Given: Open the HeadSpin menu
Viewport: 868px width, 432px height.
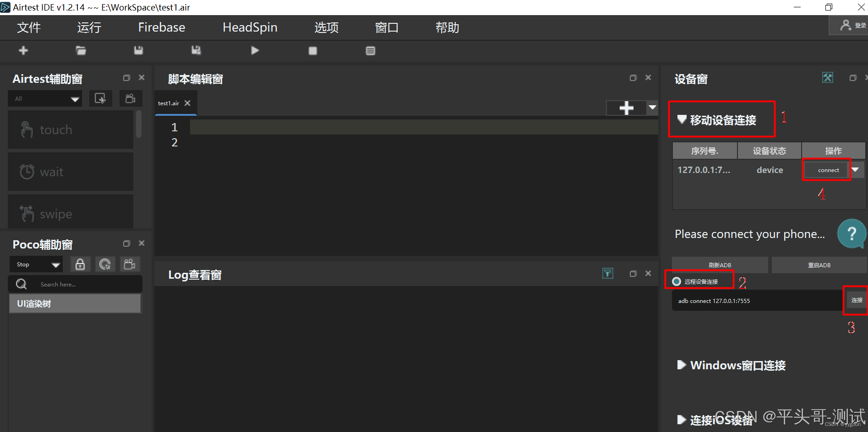Looking at the screenshot, I should [250, 27].
